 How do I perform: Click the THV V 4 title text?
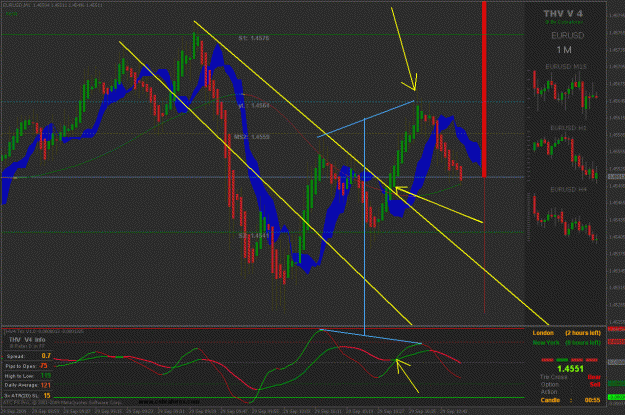[563, 14]
